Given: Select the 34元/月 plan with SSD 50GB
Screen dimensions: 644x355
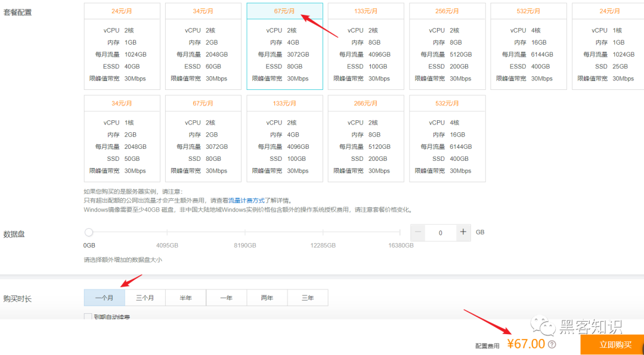Looking at the screenshot, I should click(122, 139).
